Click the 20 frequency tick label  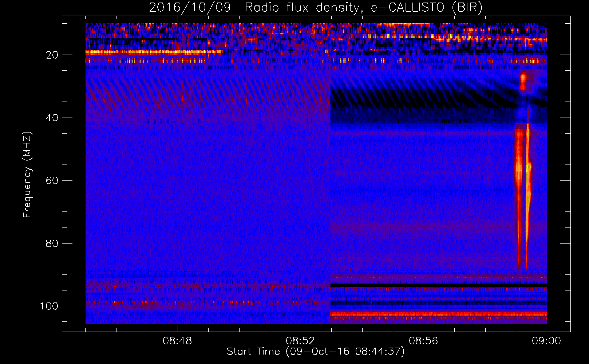[x=52, y=55]
